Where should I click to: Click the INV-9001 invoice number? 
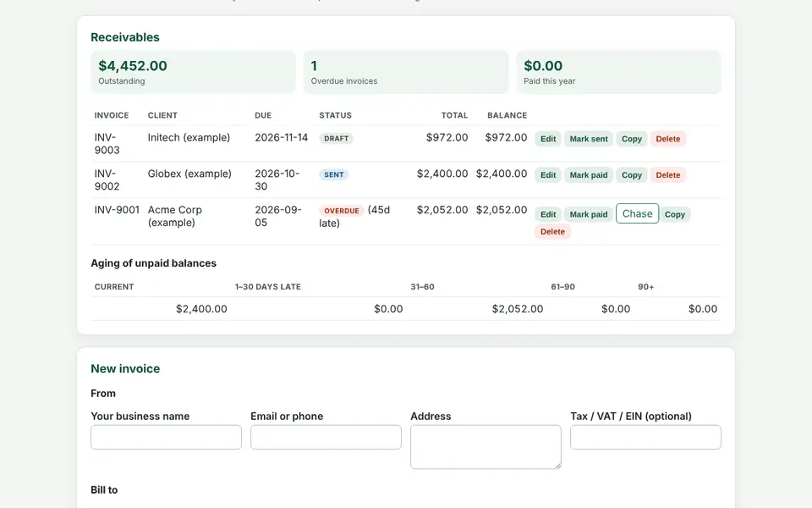tap(117, 210)
